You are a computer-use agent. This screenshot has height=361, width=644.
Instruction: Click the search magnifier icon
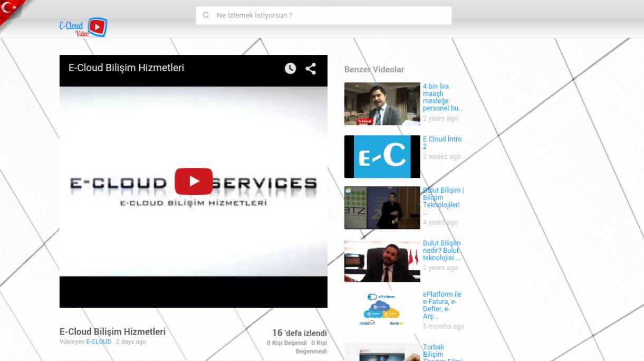206,15
